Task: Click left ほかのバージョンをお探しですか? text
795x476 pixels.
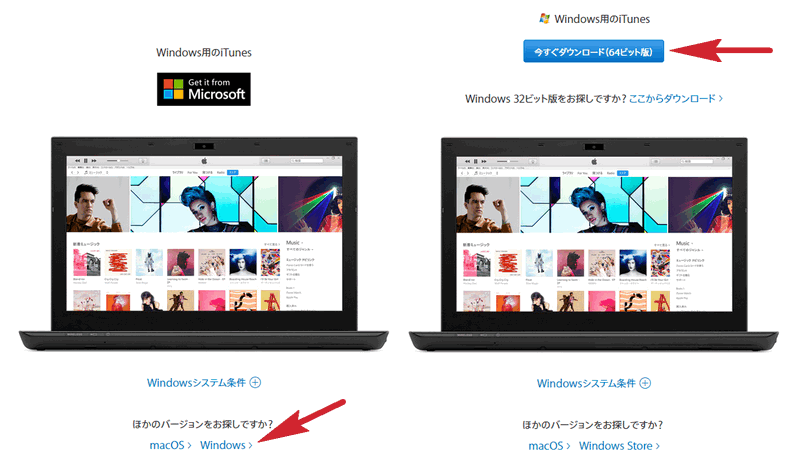Action: [202, 424]
